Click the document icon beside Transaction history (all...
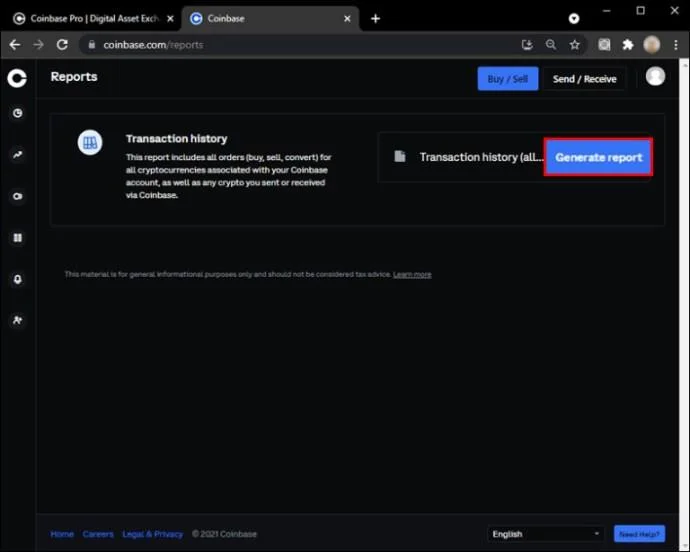The height and width of the screenshot is (552, 690). pyautogui.click(x=400, y=156)
